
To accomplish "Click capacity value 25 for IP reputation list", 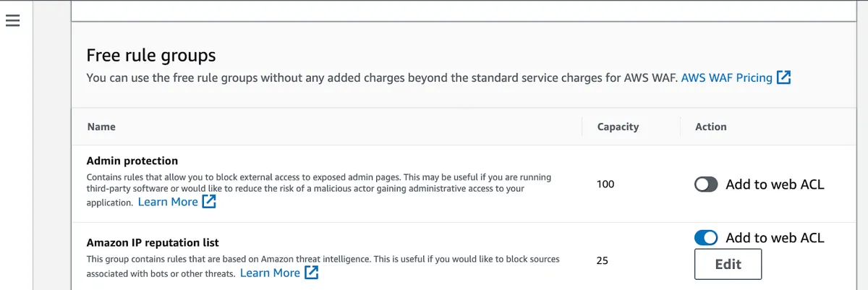I will point(603,260).
